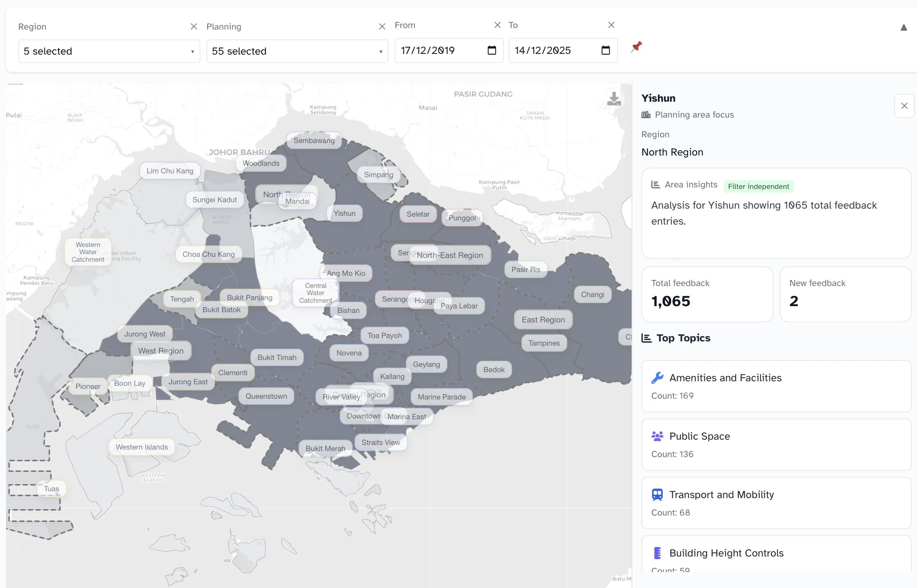Select the Changi map label
The height and width of the screenshot is (588, 917).
point(593,295)
